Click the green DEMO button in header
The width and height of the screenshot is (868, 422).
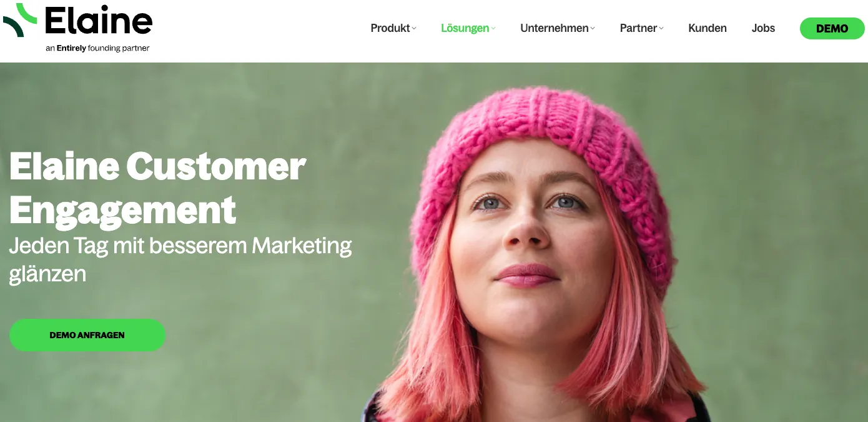tap(832, 29)
